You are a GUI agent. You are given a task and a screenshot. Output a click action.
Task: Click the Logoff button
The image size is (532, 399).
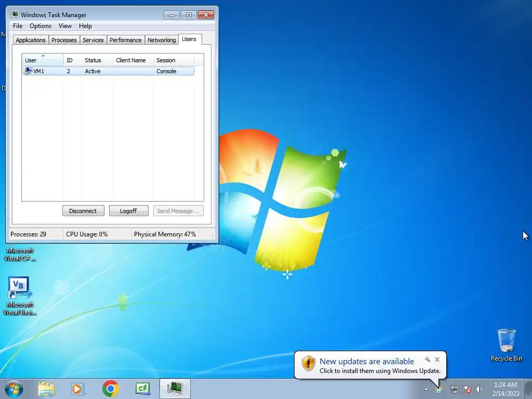[129, 211]
